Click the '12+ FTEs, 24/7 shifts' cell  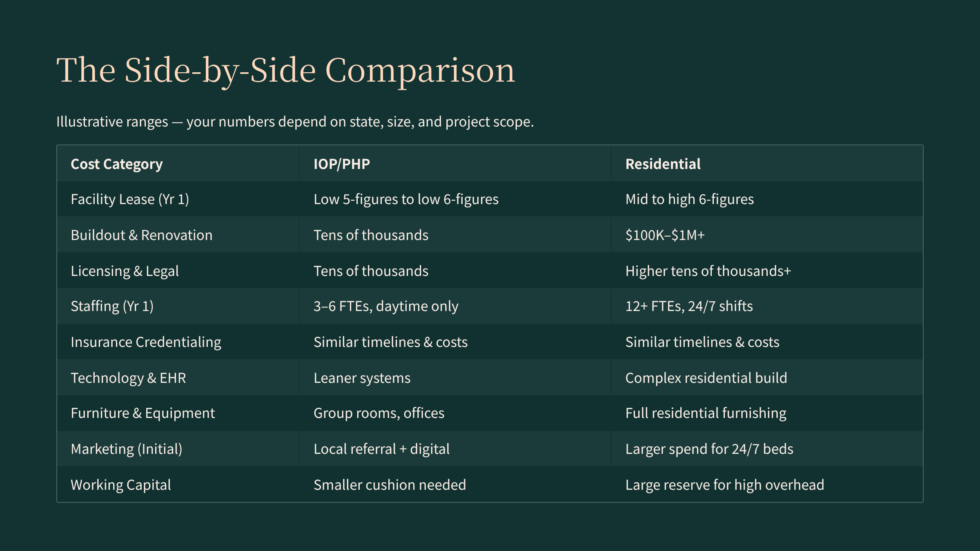(x=689, y=306)
